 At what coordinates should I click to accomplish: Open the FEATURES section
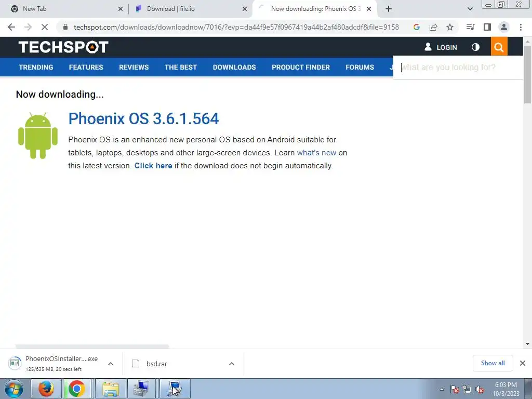(86, 67)
